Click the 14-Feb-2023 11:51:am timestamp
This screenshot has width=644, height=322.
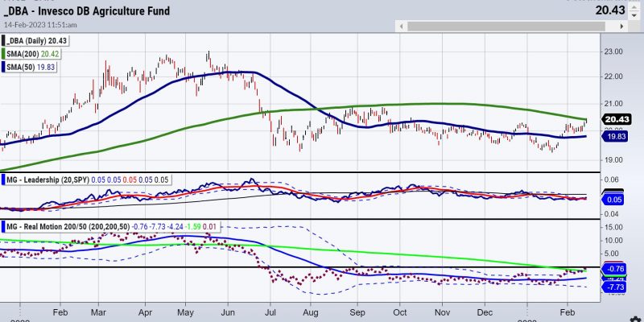click(40, 25)
